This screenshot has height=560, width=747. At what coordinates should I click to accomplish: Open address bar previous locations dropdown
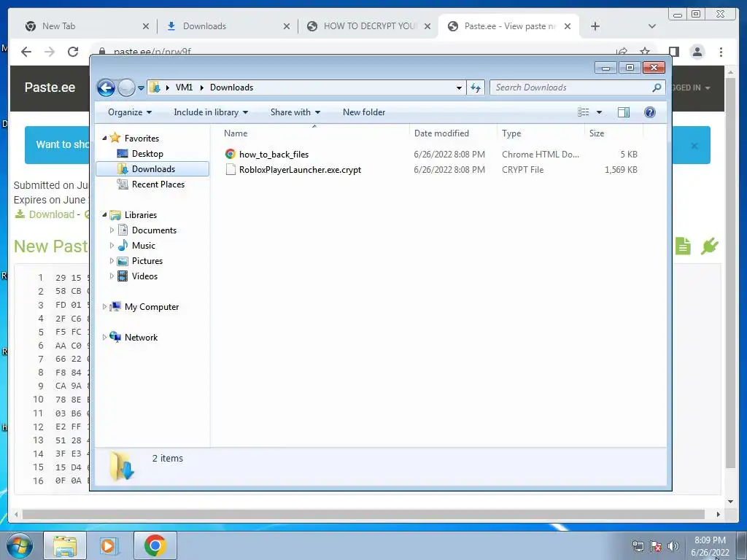click(459, 87)
